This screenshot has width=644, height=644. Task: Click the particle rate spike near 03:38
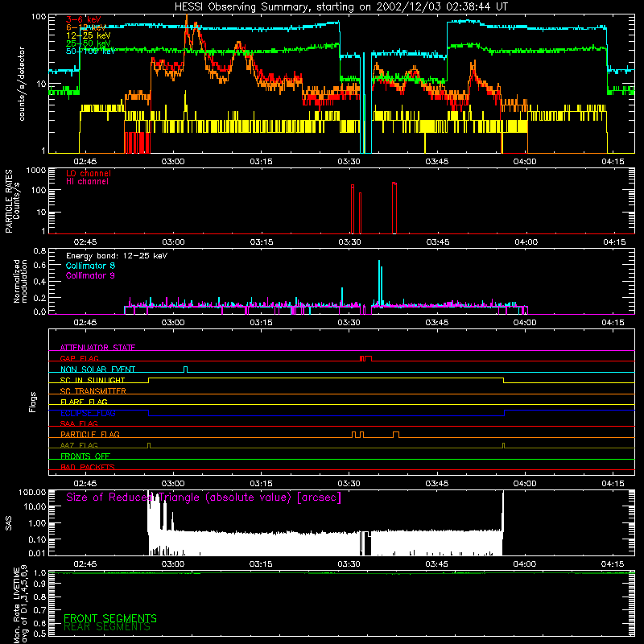click(394, 208)
